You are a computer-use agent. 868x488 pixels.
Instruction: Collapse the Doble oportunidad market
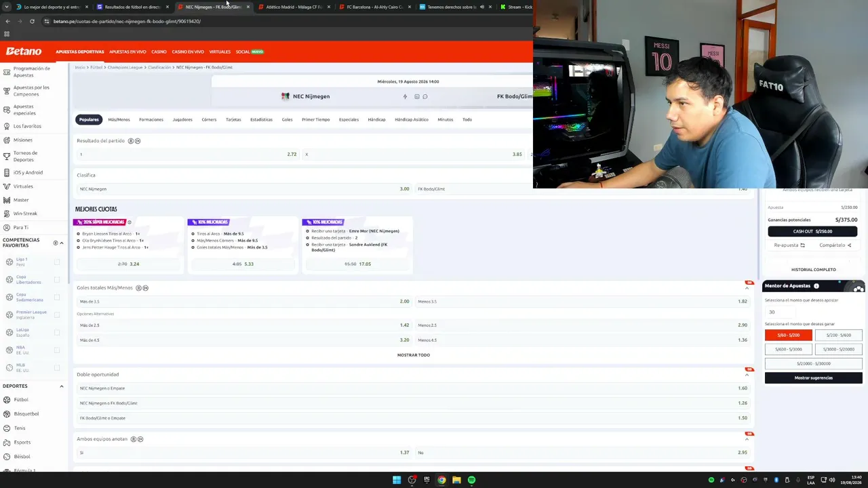[747, 375]
